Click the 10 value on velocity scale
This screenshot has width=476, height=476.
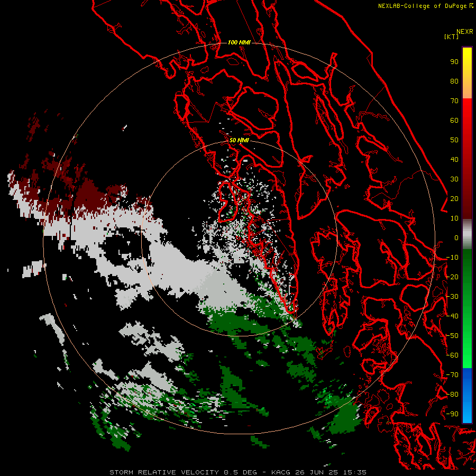point(454,218)
